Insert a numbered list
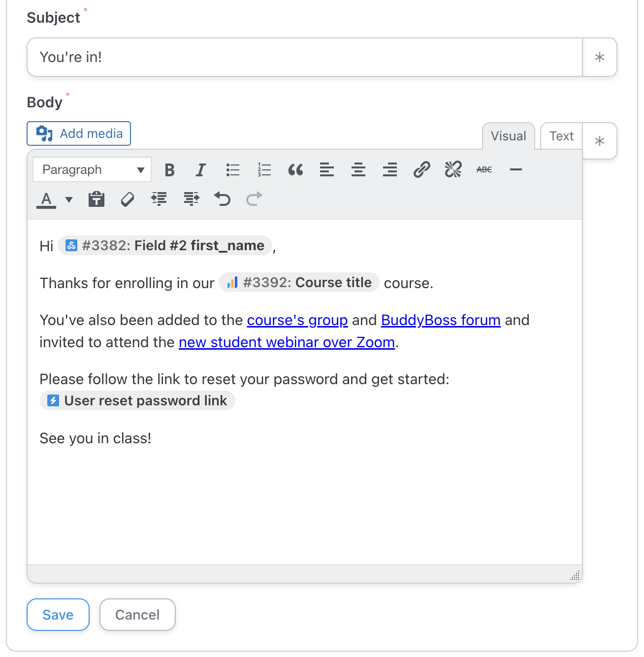Viewport: 644px width, 657px height. click(x=264, y=170)
